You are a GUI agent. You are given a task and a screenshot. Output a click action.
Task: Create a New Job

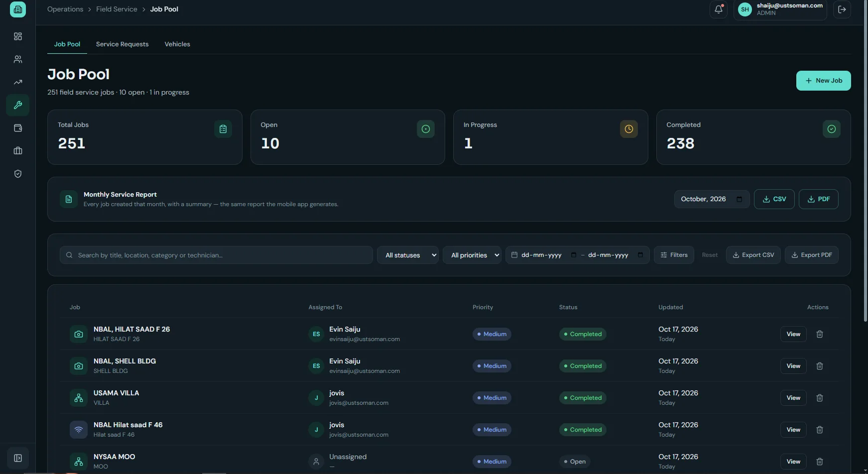click(x=824, y=81)
